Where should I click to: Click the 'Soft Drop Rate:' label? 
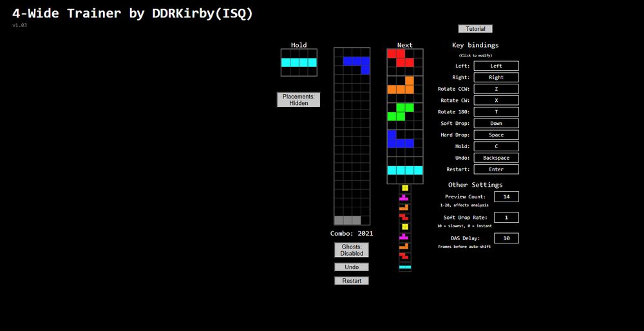(x=466, y=218)
